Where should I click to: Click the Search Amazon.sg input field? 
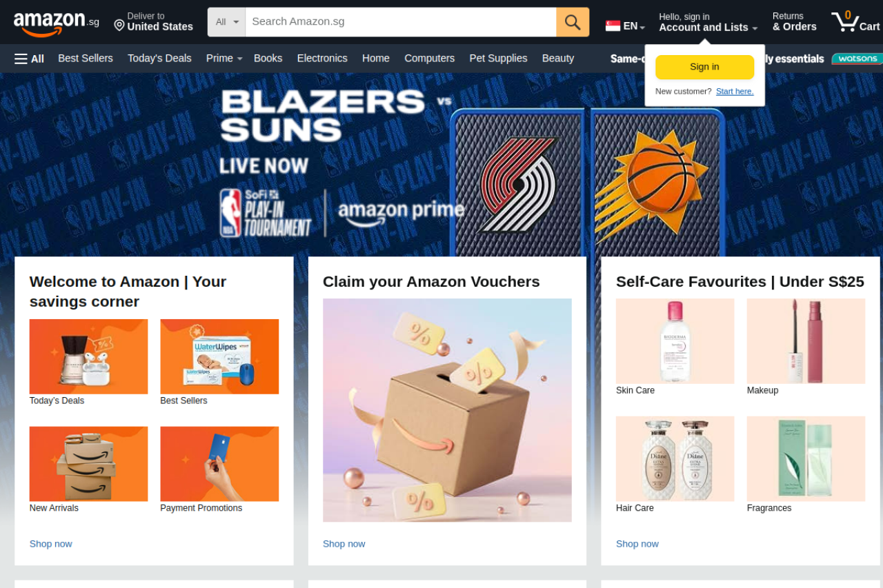pos(401,22)
